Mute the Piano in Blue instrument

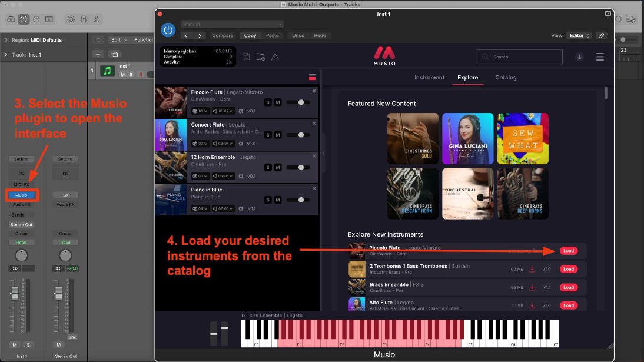pos(278,200)
